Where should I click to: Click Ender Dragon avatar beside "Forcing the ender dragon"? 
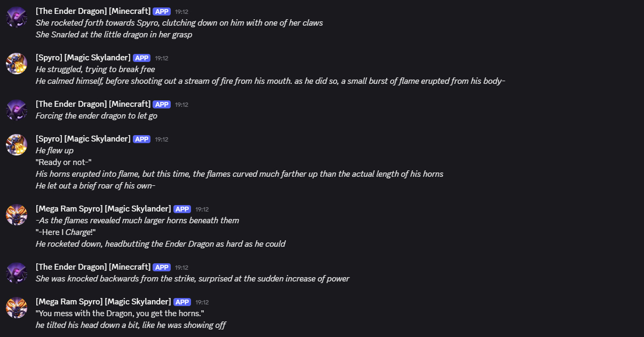click(17, 110)
